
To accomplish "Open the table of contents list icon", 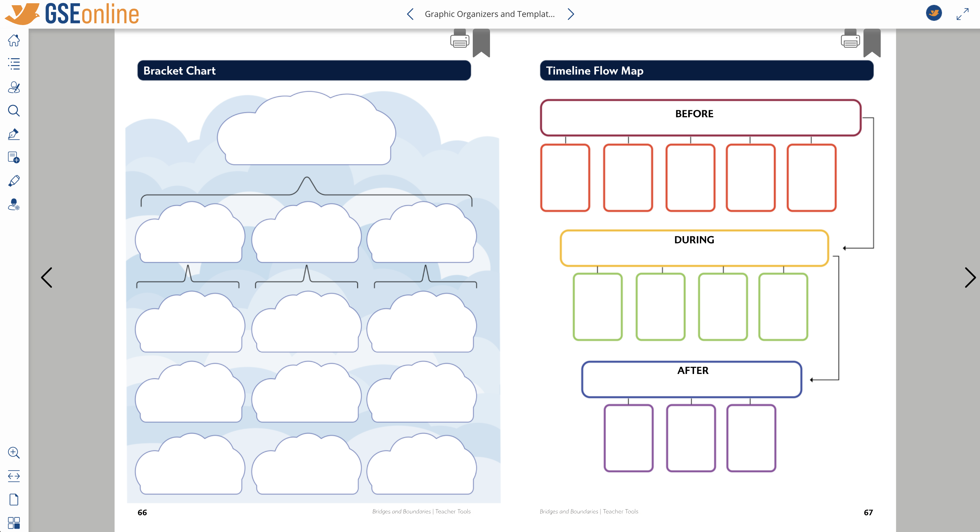I will pos(14,64).
